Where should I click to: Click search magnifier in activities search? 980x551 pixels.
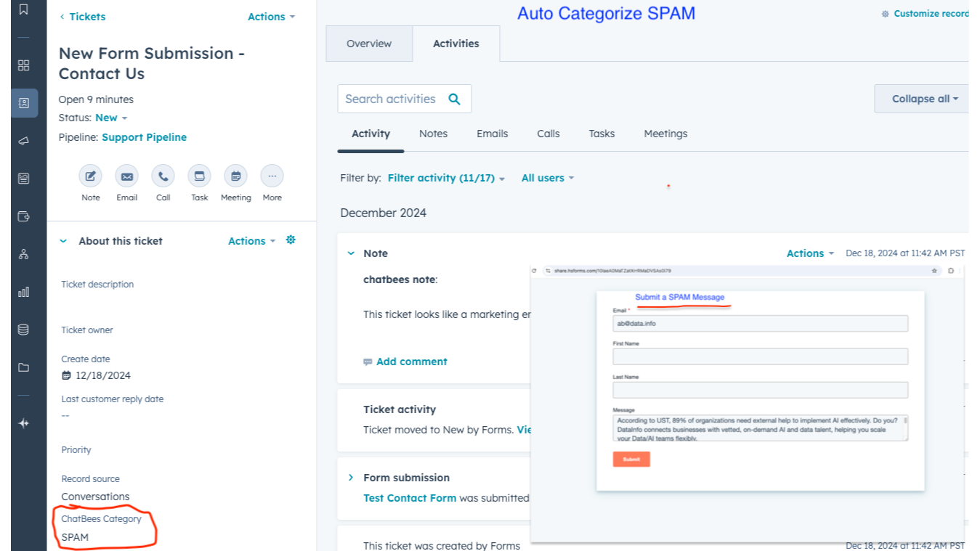pos(455,99)
